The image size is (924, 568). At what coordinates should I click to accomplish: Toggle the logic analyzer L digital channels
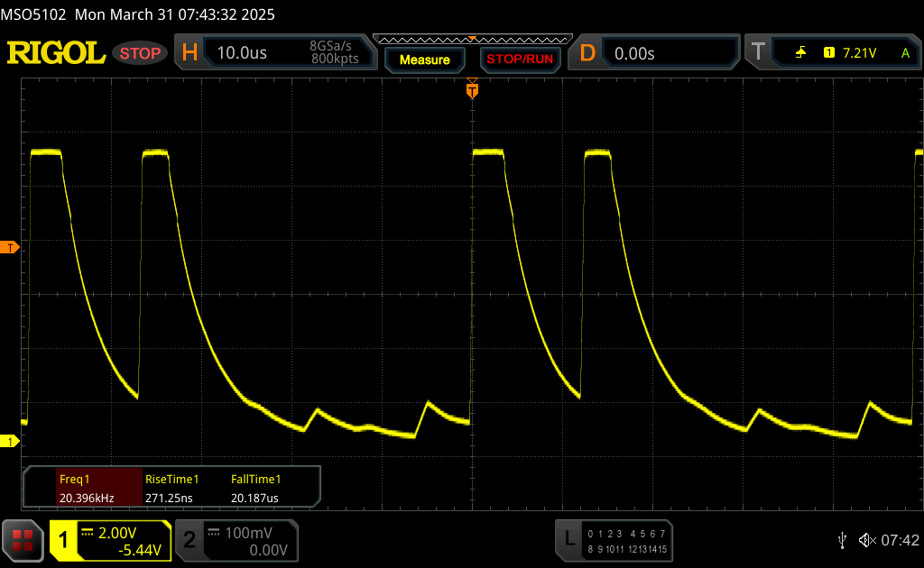614,540
